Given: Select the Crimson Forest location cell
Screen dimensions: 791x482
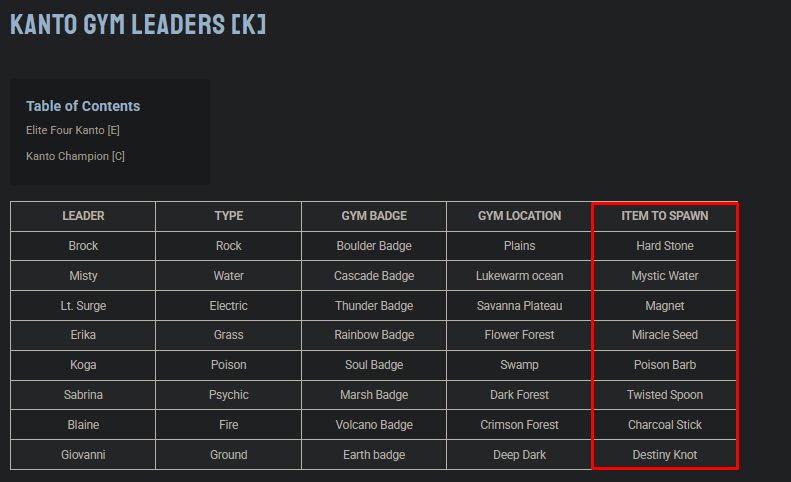Looking at the screenshot, I should 519,425.
